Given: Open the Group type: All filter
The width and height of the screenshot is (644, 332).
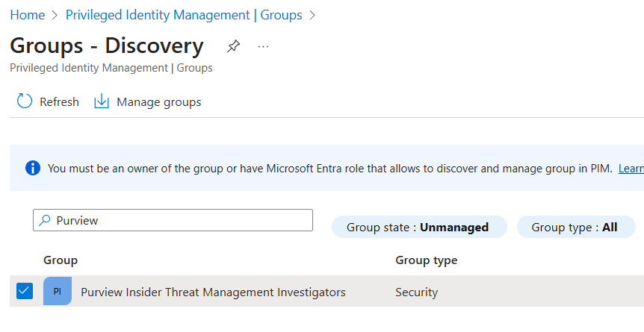Looking at the screenshot, I should point(575,228).
